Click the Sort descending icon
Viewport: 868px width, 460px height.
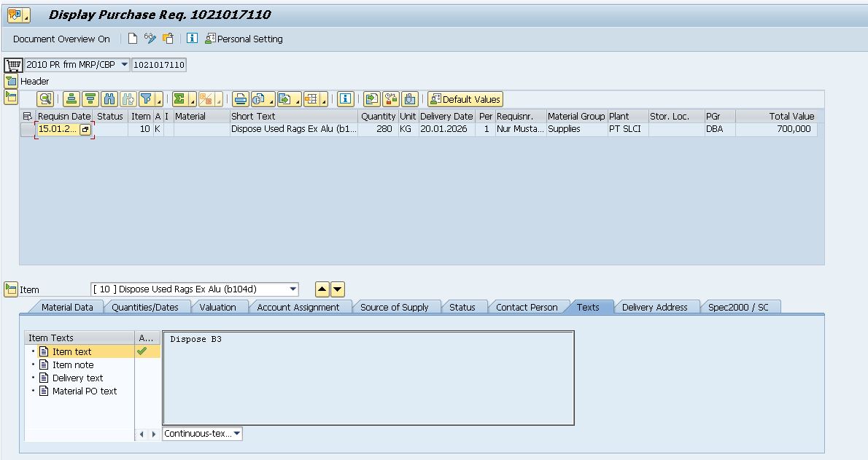[x=90, y=99]
